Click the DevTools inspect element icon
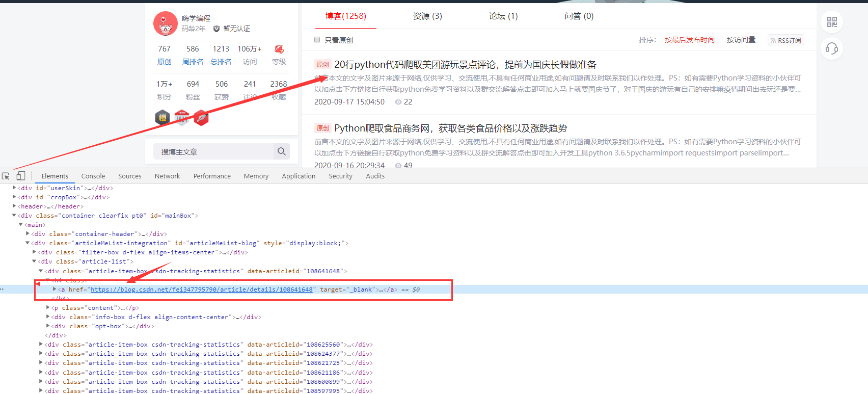 pyautogui.click(x=6, y=176)
